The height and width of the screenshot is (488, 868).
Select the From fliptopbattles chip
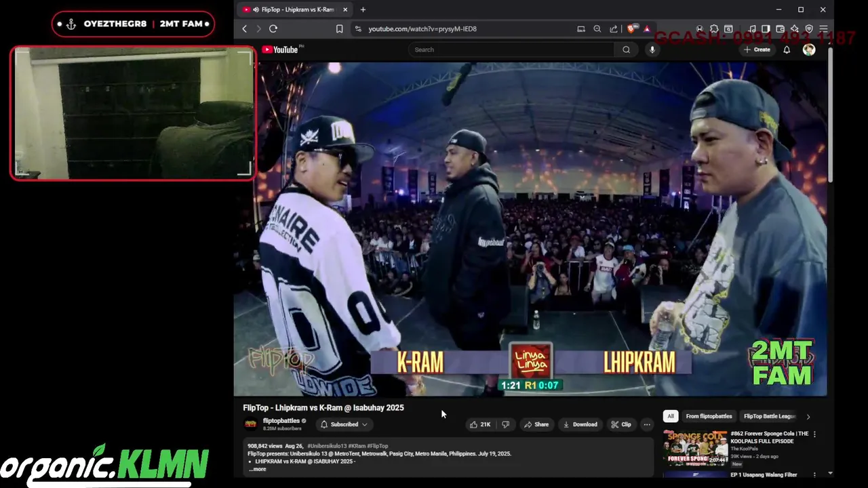pos(709,416)
